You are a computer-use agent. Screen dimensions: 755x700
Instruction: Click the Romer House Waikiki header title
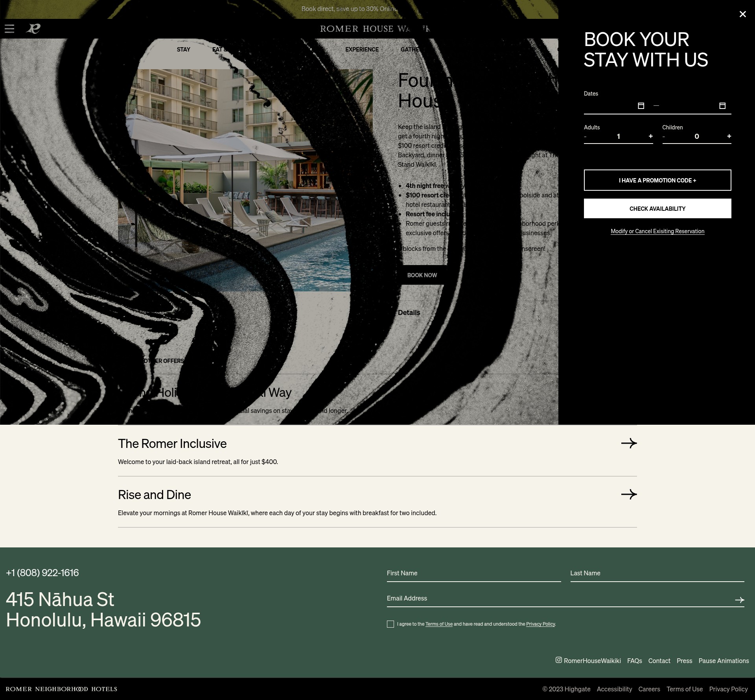(375, 29)
